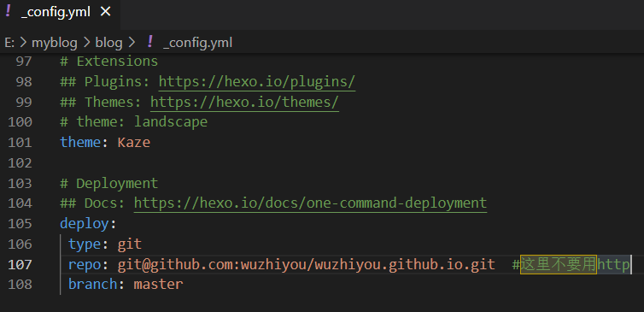Click the highlighted Chinese comment text
644x312 pixels.
pyautogui.click(x=559, y=264)
